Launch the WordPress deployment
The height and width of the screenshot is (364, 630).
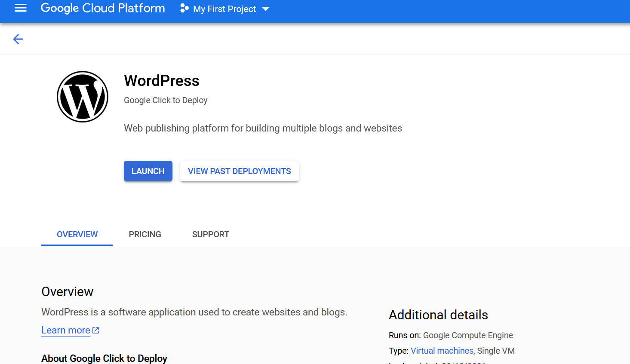point(148,171)
